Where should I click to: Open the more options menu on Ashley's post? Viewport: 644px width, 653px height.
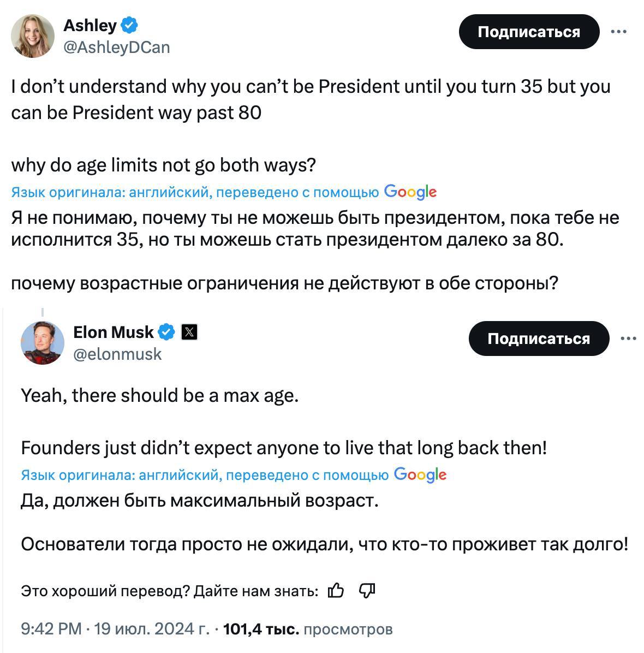(618, 32)
